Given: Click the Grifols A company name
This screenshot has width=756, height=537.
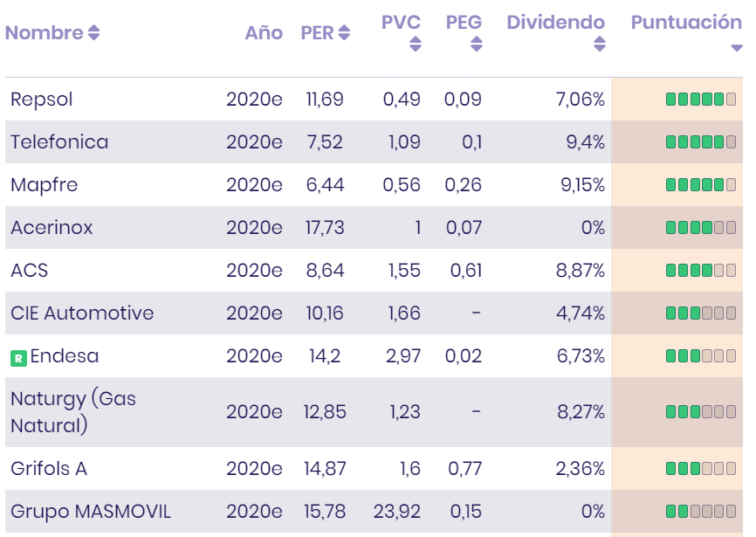Looking at the screenshot, I should 49,469.
